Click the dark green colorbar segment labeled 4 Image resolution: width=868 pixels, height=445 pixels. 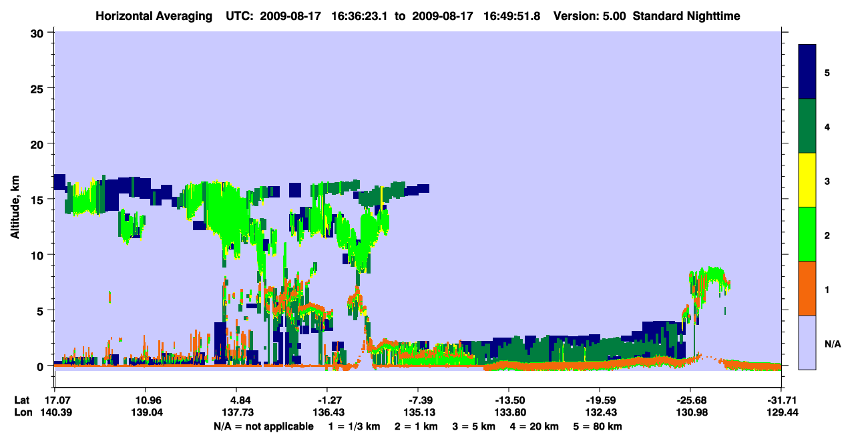point(807,126)
